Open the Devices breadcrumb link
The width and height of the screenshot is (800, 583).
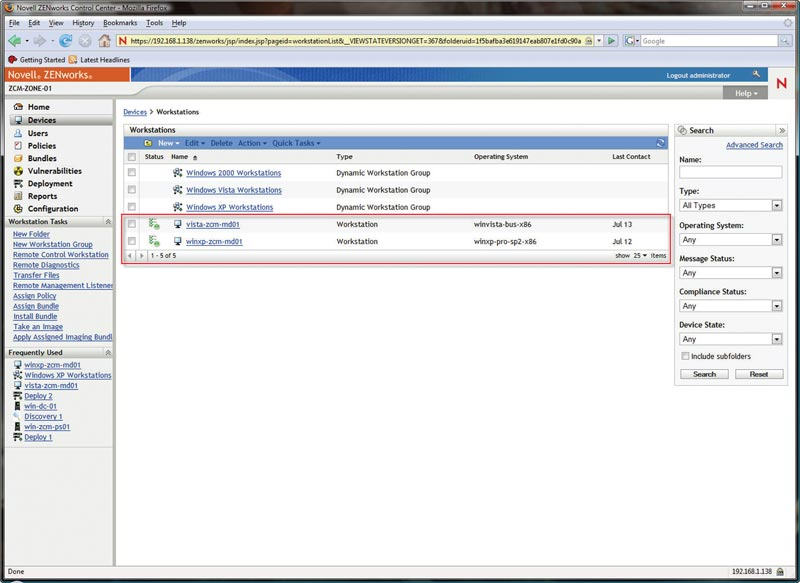[x=135, y=112]
